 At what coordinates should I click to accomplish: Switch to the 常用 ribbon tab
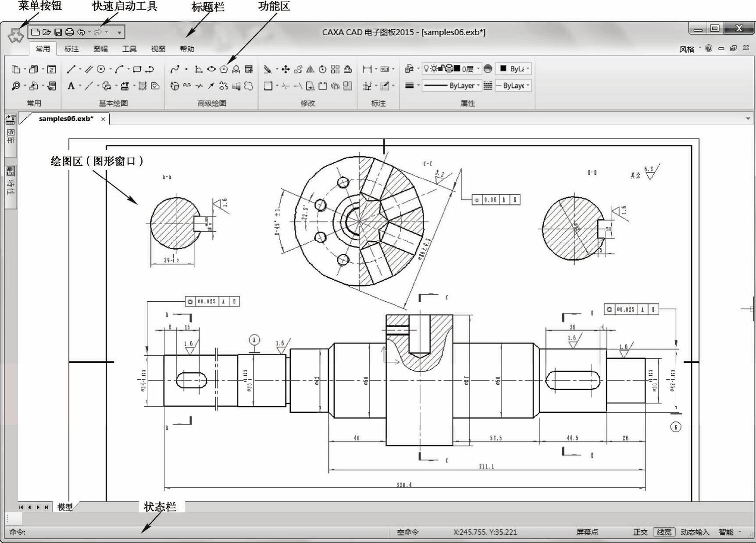click(x=43, y=49)
